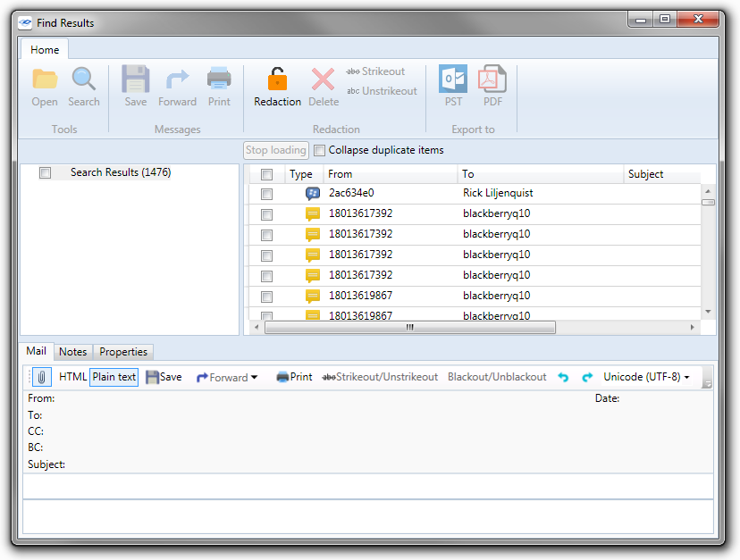This screenshot has width=740, height=560.
Task: Click the Redaction padlock icon
Action: click(x=277, y=80)
